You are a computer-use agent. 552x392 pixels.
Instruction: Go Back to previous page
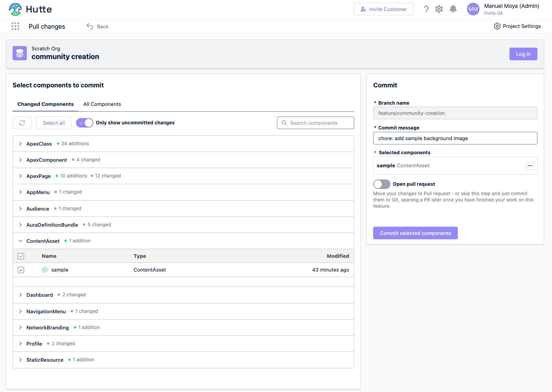(97, 26)
